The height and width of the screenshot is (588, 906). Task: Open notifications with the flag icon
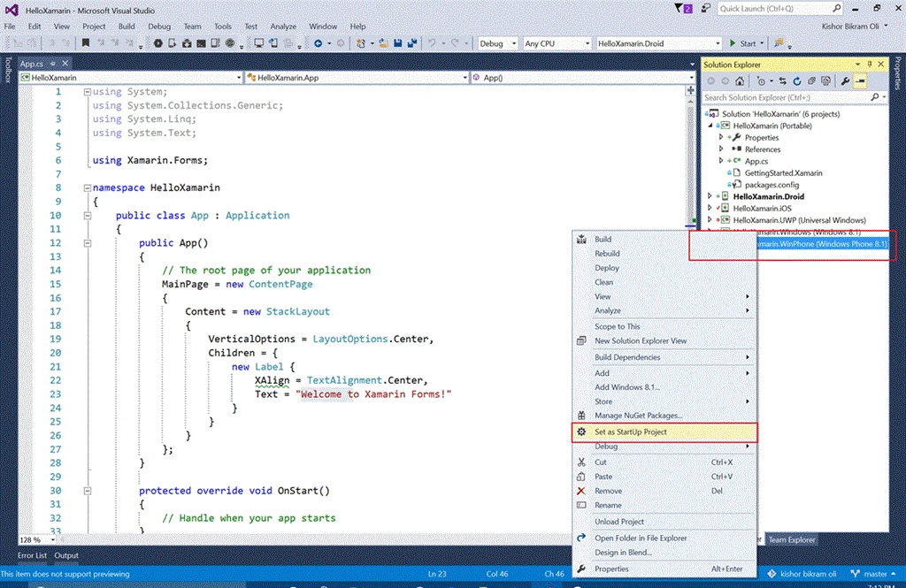pyautogui.click(x=682, y=8)
